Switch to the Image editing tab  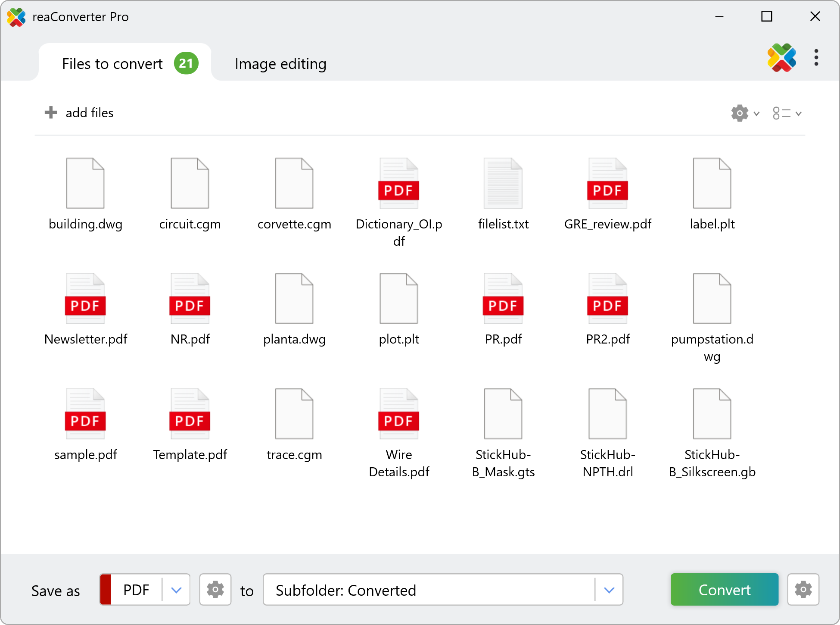pos(280,64)
